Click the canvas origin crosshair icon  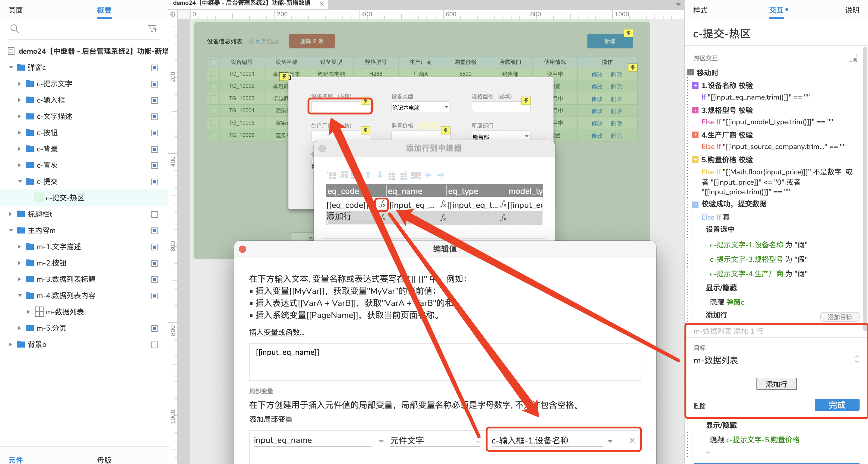coord(173,14)
